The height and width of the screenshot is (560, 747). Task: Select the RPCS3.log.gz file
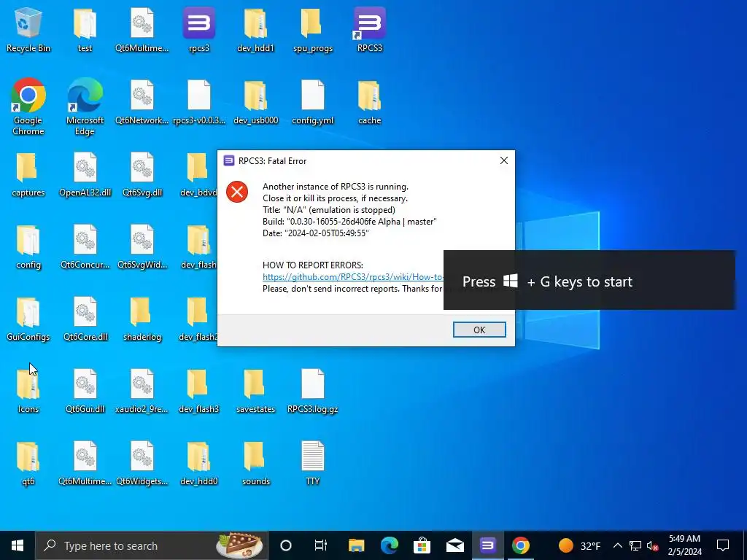pyautogui.click(x=312, y=392)
